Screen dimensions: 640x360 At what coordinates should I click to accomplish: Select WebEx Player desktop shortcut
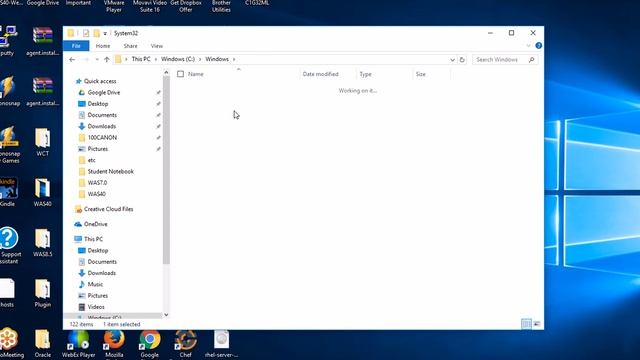pyautogui.click(x=78, y=344)
